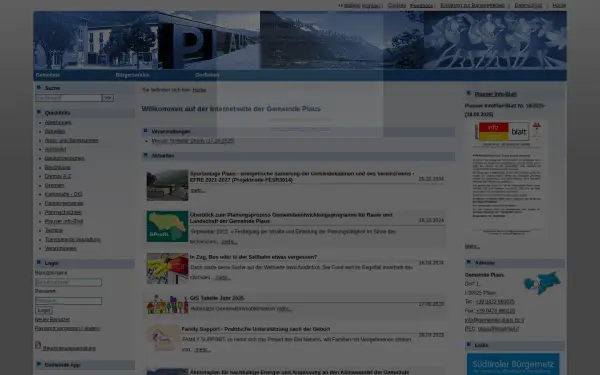Open Baukonzessionen quicklink
600x375 pixels.
[x=64, y=158]
